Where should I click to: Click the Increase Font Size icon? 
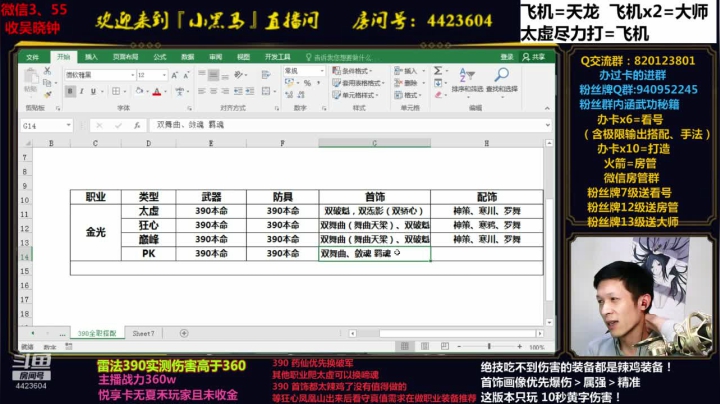(x=175, y=75)
